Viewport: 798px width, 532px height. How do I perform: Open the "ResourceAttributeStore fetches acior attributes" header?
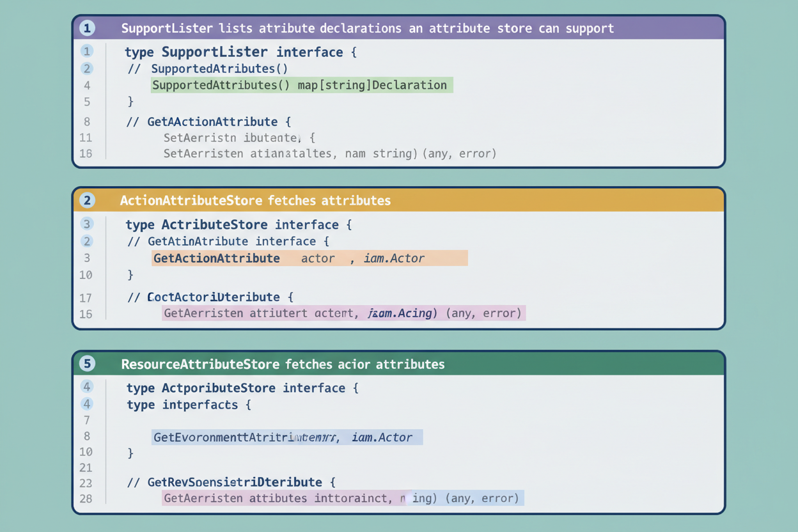click(x=283, y=364)
